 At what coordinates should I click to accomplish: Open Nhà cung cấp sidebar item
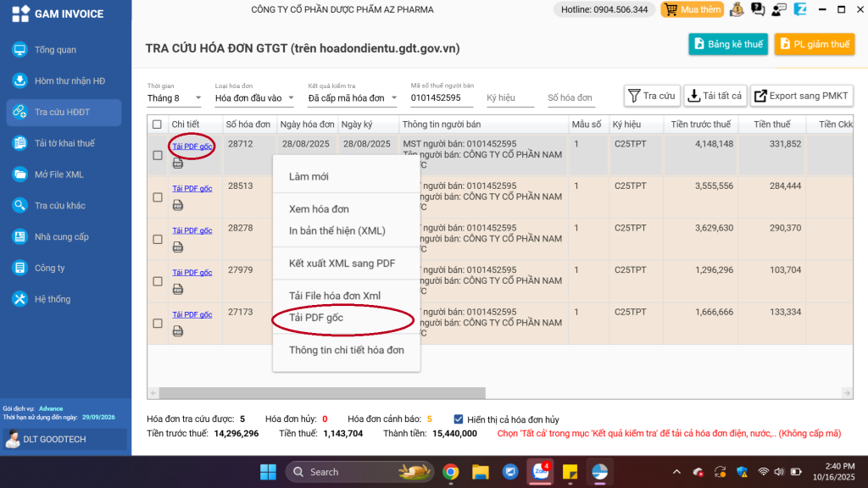[x=61, y=237]
